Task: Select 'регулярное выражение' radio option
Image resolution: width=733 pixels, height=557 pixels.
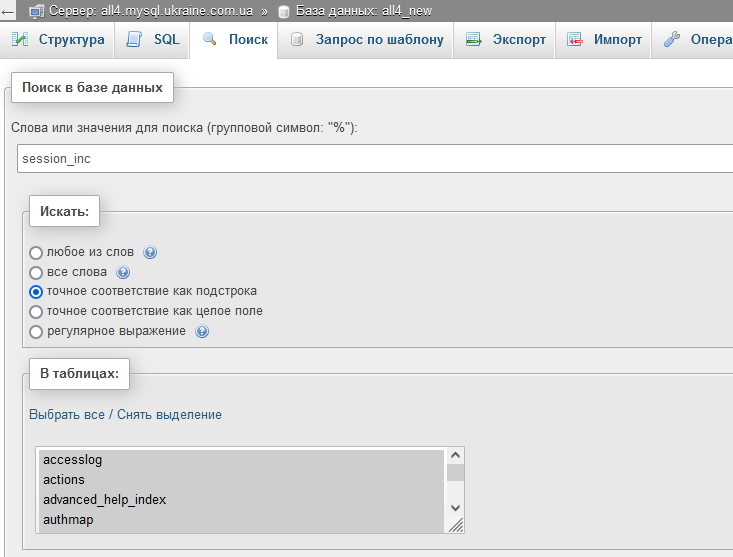Action: (36, 332)
